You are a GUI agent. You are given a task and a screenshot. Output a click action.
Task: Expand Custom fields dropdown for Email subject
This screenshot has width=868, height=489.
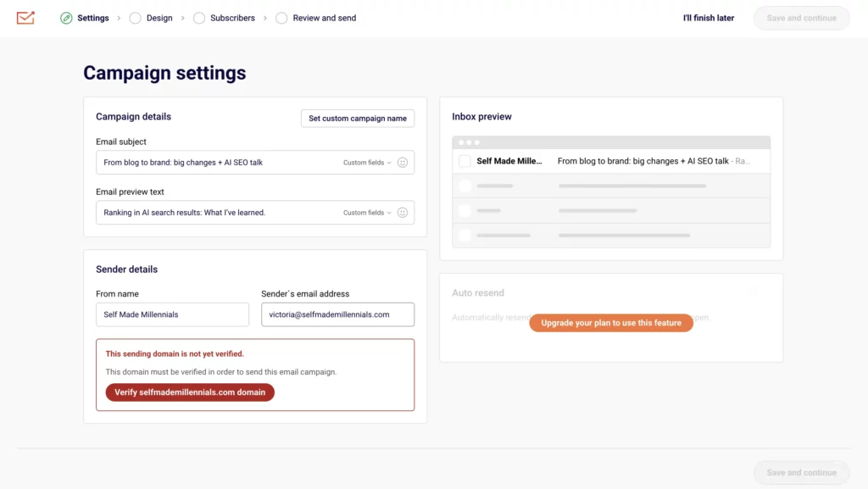click(367, 163)
